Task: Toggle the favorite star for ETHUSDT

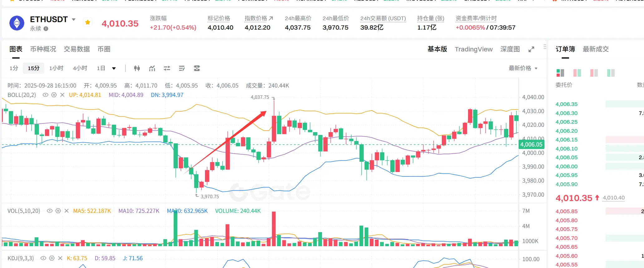Action: pyautogui.click(x=88, y=22)
